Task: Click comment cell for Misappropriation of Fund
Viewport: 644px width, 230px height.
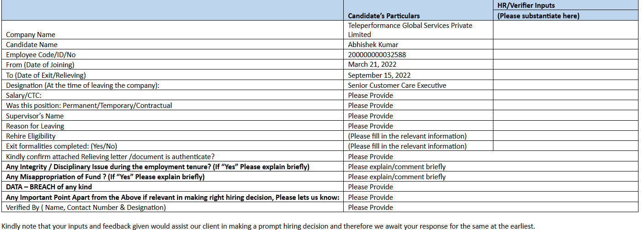Action: pyautogui.click(x=396, y=177)
